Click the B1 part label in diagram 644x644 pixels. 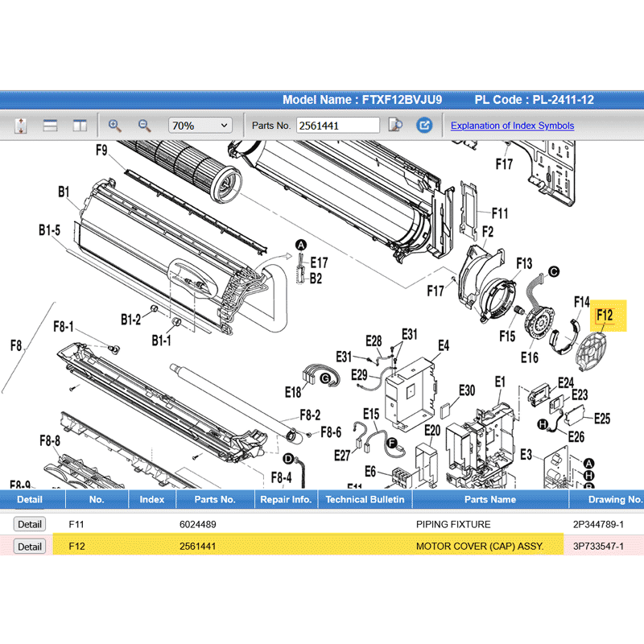pyautogui.click(x=64, y=192)
